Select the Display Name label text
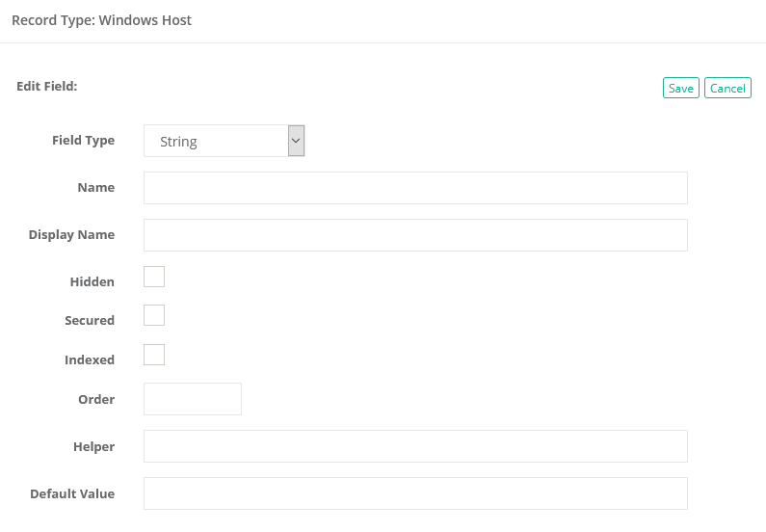This screenshot has height=532, width=766. coord(71,235)
